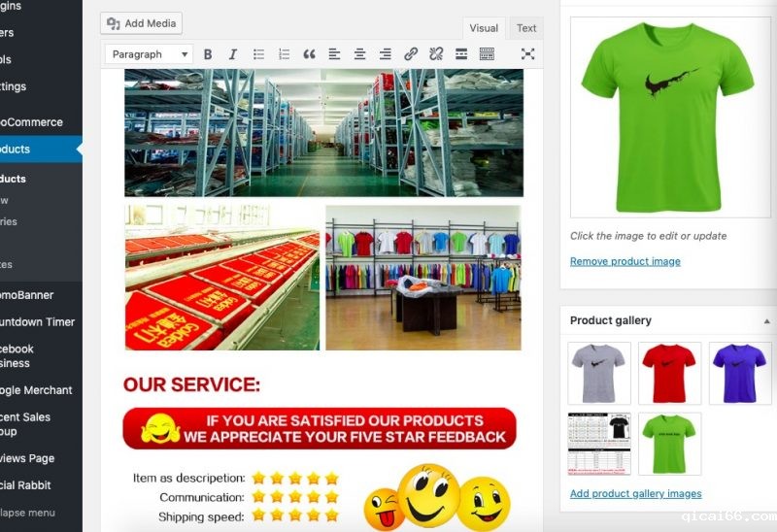Click the Add Media button
The image size is (777, 532).
pyautogui.click(x=141, y=23)
